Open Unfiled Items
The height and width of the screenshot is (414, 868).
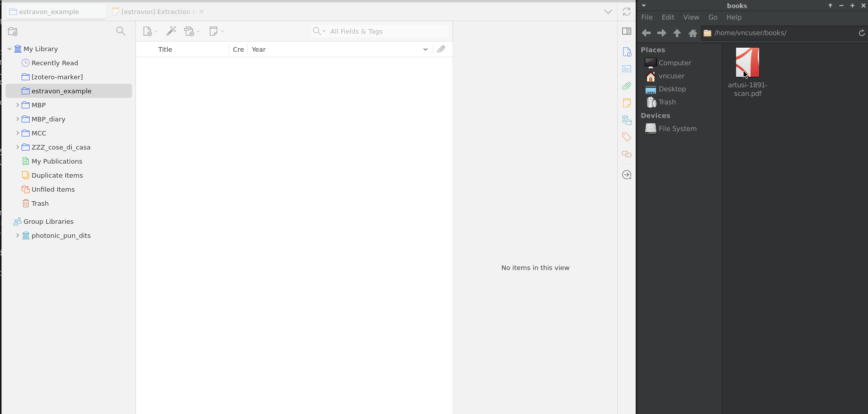(x=69, y=189)
